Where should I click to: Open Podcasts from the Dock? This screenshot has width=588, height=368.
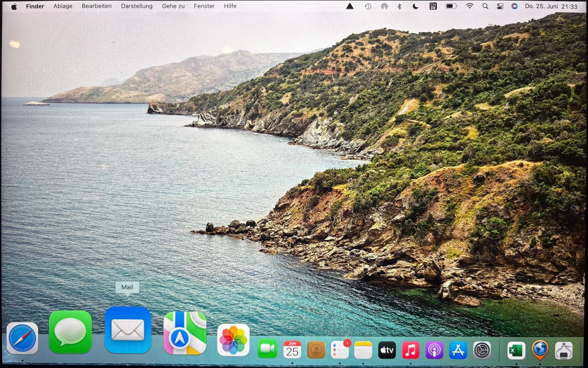tap(434, 350)
